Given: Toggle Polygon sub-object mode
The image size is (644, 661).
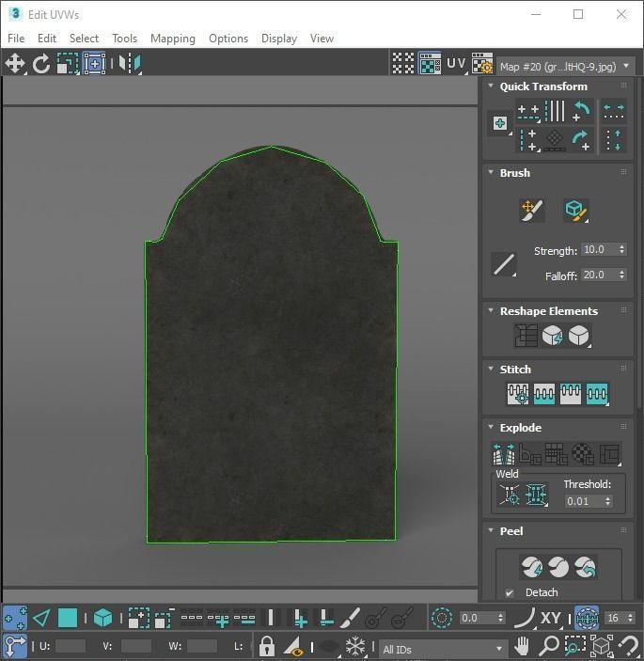Looking at the screenshot, I should tap(68, 618).
